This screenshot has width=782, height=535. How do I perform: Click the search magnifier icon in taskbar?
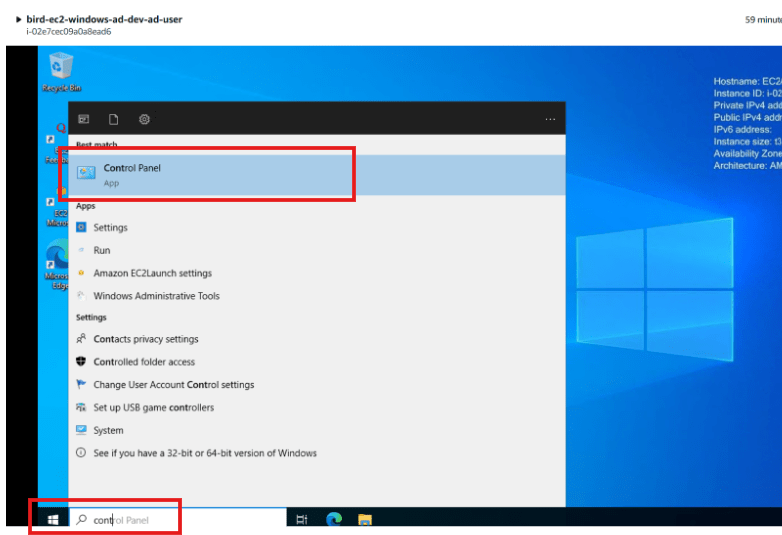coord(81,520)
